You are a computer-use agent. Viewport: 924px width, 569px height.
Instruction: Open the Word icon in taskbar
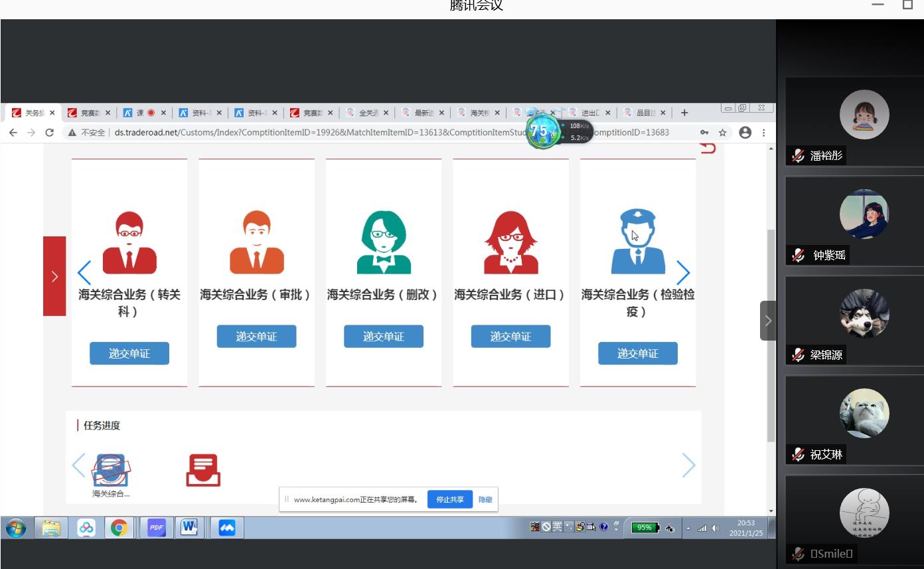click(x=189, y=528)
